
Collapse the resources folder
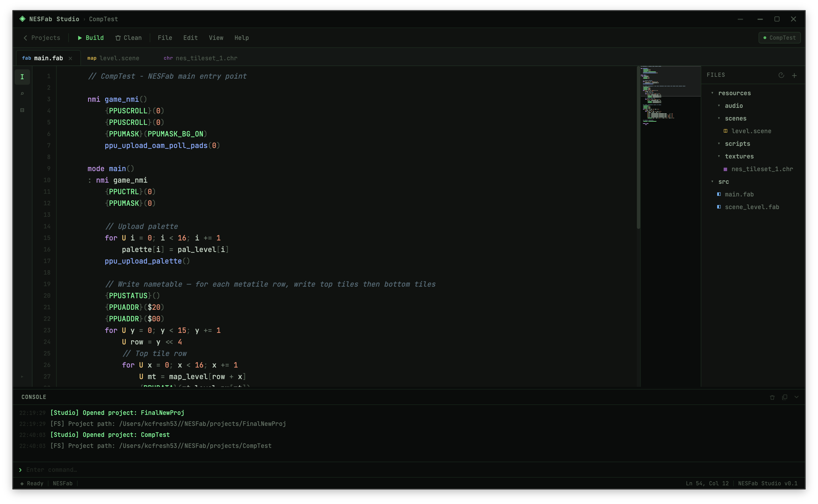(x=712, y=93)
